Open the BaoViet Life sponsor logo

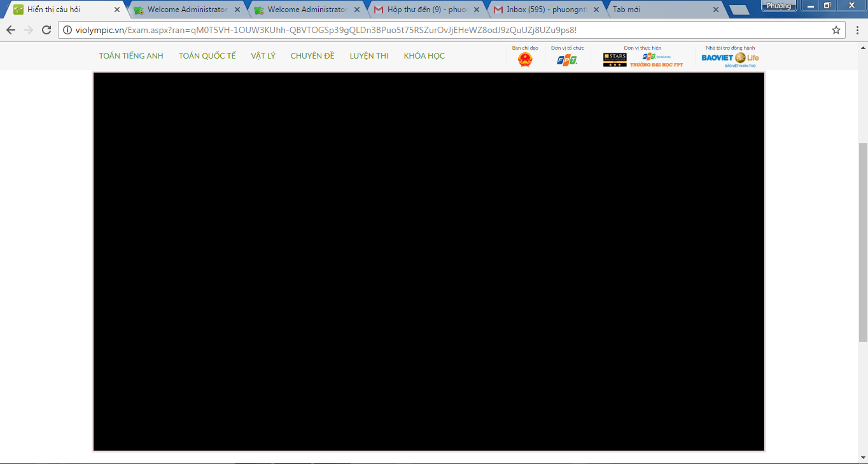pyautogui.click(x=730, y=59)
